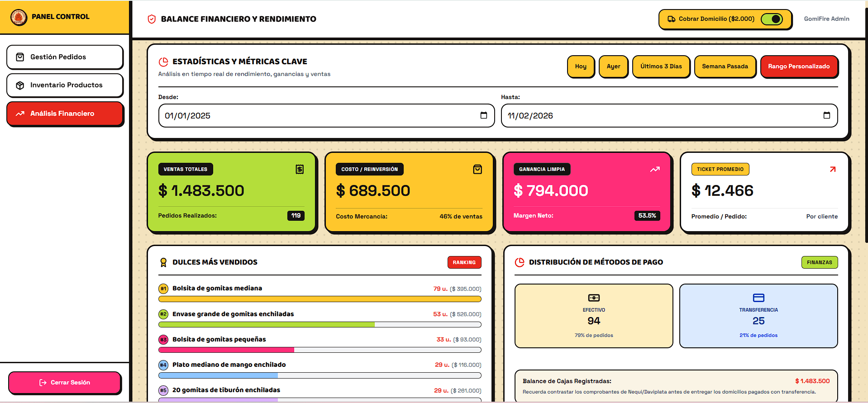Open the Desde date calendar picker icon
The image size is (868, 403).
click(x=484, y=115)
